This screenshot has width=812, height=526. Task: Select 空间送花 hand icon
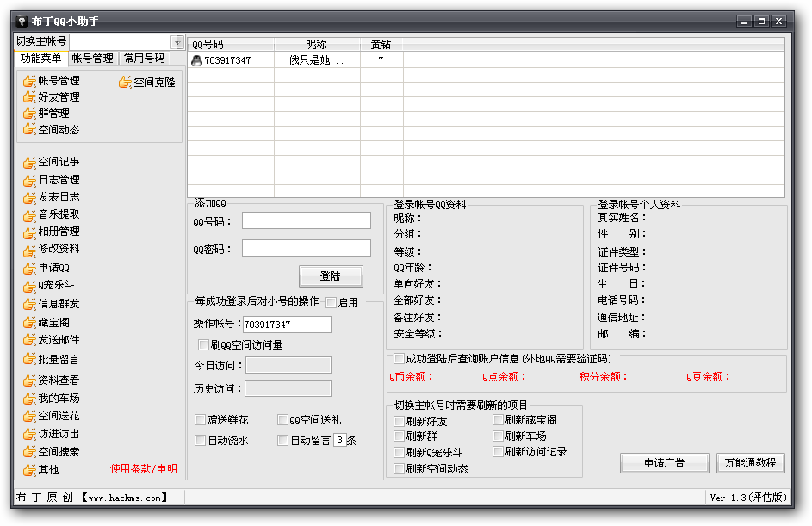point(29,417)
